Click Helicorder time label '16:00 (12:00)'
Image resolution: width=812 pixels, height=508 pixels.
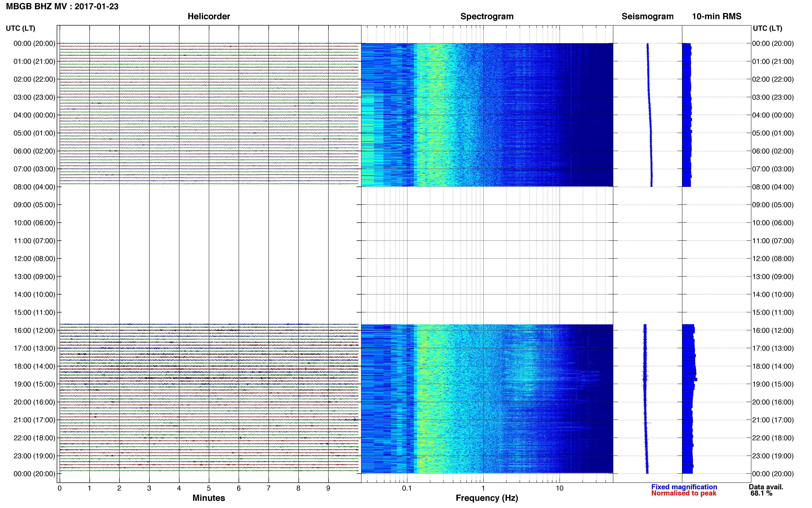(34, 331)
